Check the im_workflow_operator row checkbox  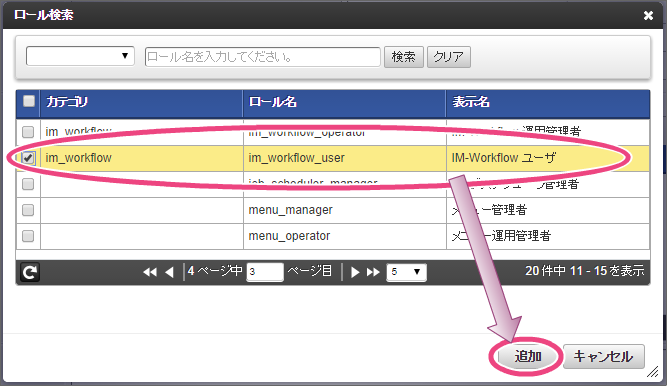(x=28, y=132)
